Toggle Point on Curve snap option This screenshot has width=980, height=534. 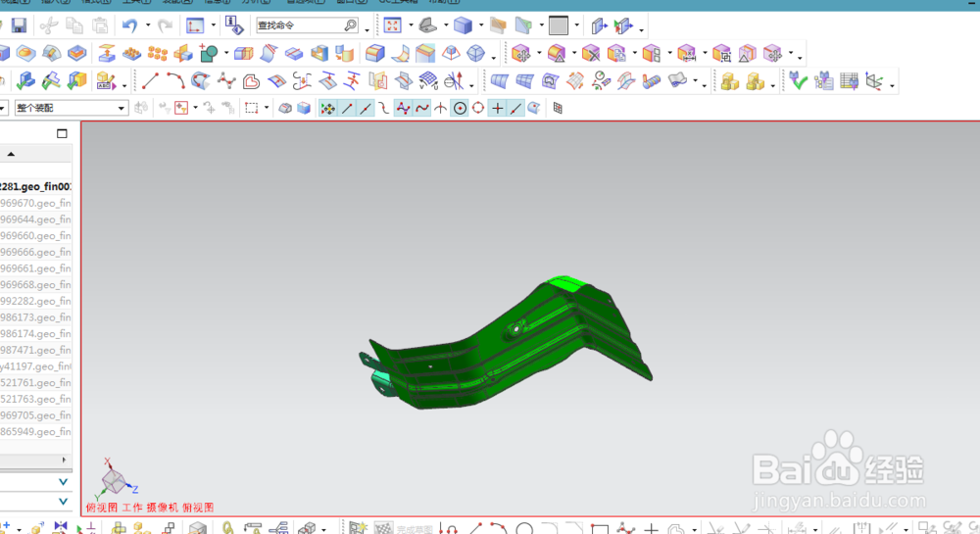[515, 108]
